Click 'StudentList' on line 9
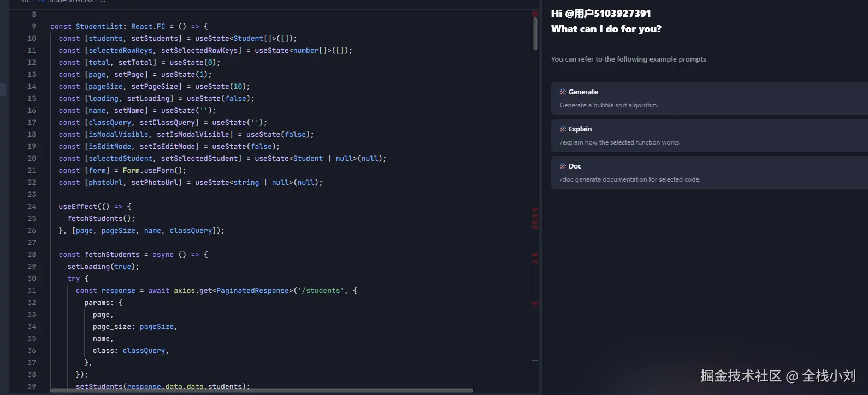This screenshot has height=395, width=868. point(99,26)
